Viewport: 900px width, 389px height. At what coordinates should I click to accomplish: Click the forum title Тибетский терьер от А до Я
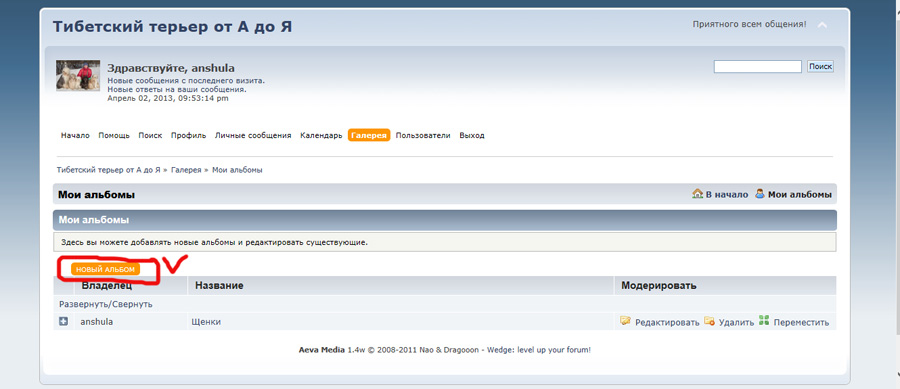pos(172,27)
